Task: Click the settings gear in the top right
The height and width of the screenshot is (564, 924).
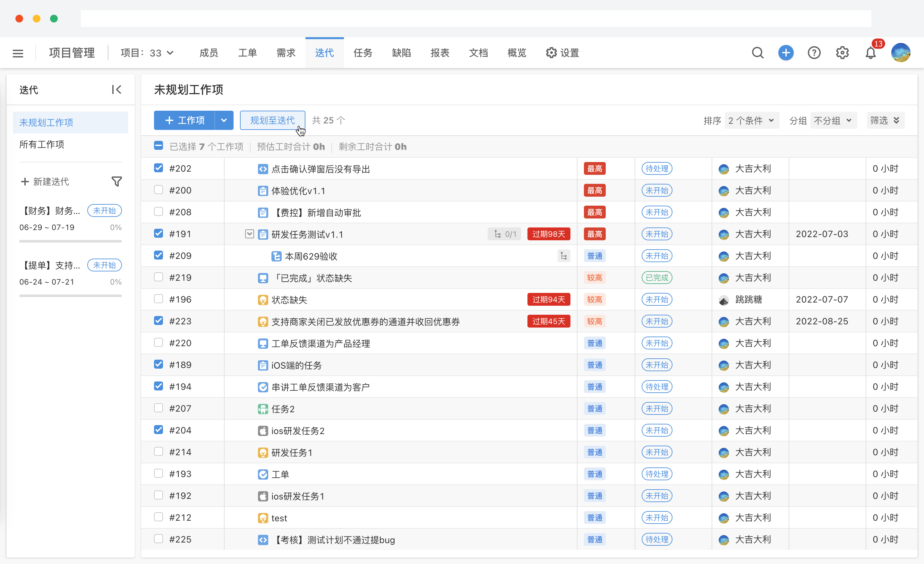Action: pyautogui.click(x=842, y=53)
